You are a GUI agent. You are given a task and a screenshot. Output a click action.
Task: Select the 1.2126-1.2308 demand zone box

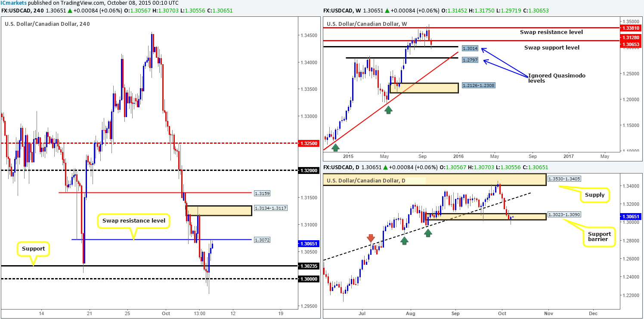(424, 88)
